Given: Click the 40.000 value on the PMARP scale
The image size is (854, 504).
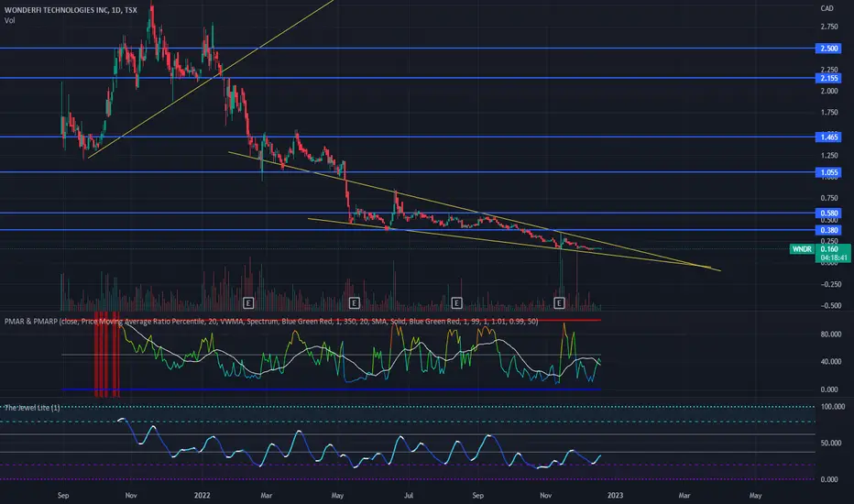Looking at the screenshot, I should tap(830, 362).
